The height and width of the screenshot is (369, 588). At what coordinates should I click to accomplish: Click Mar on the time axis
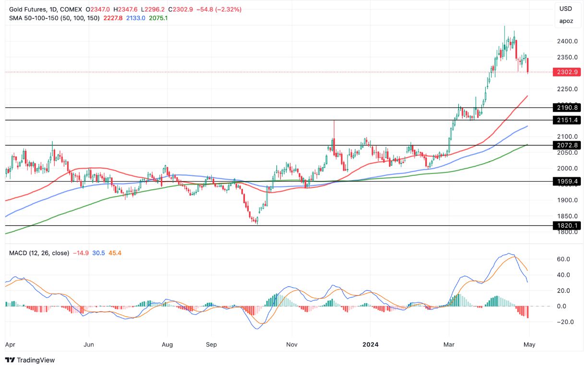coord(448,344)
